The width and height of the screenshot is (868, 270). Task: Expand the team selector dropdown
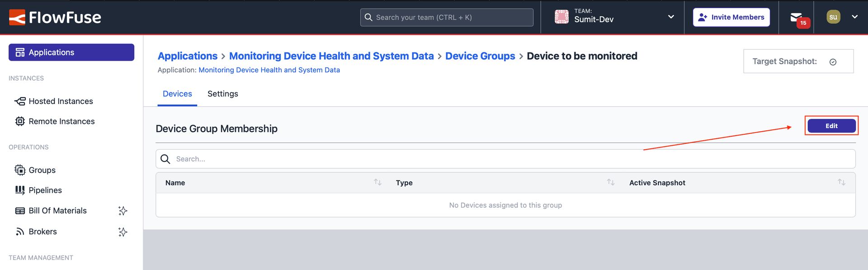point(671,17)
